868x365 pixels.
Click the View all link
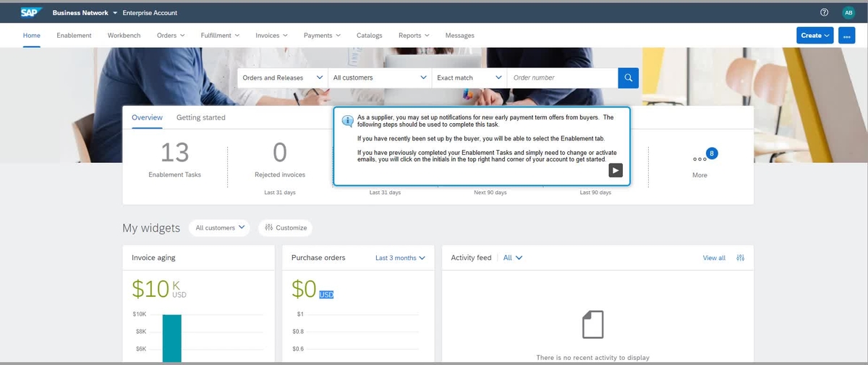[x=714, y=258]
